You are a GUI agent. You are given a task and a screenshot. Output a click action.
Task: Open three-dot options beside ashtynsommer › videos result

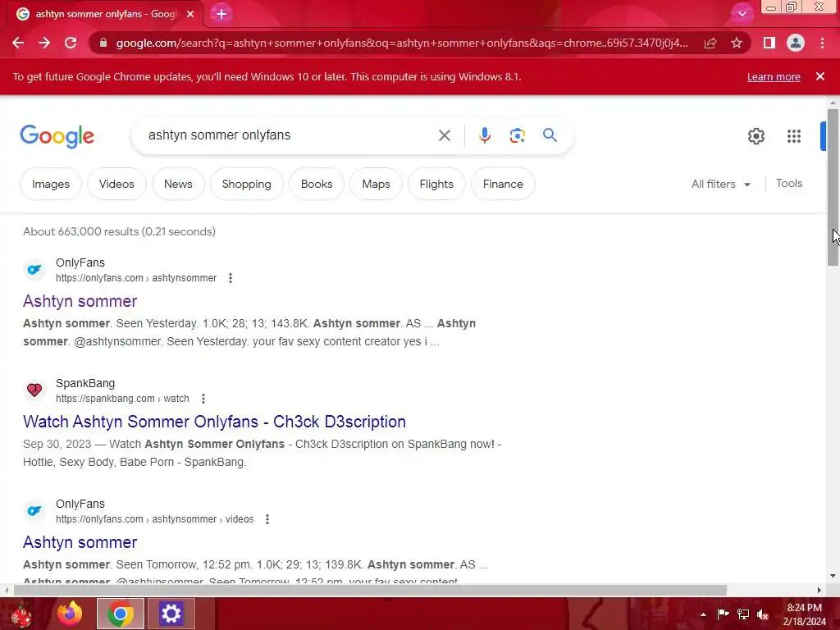[x=267, y=519]
